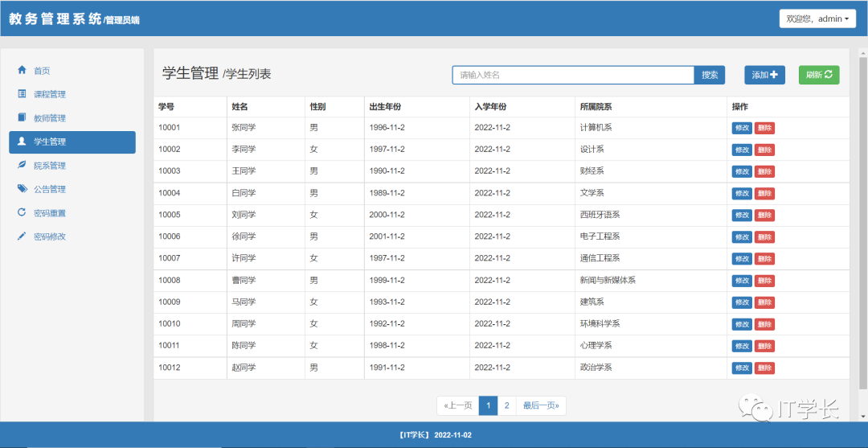Click 删除 for 许同学 row

[x=764, y=259]
